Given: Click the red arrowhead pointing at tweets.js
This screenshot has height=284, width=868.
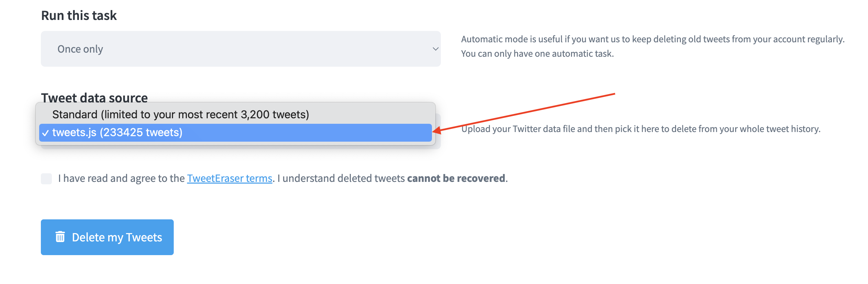Looking at the screenshot, I should pos(436,131).
